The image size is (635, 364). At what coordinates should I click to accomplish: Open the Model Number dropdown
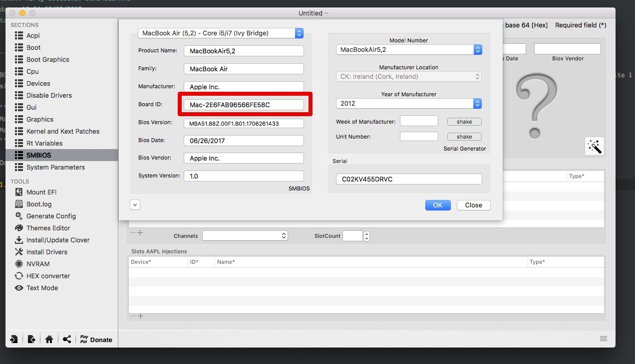(409, 49)
